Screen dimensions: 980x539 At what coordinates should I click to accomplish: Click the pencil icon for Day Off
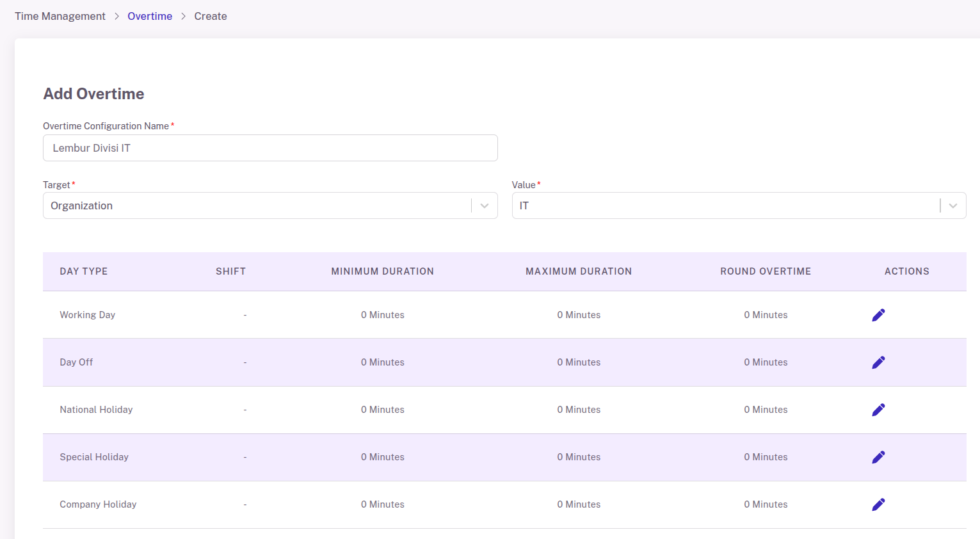click(878, 362)
